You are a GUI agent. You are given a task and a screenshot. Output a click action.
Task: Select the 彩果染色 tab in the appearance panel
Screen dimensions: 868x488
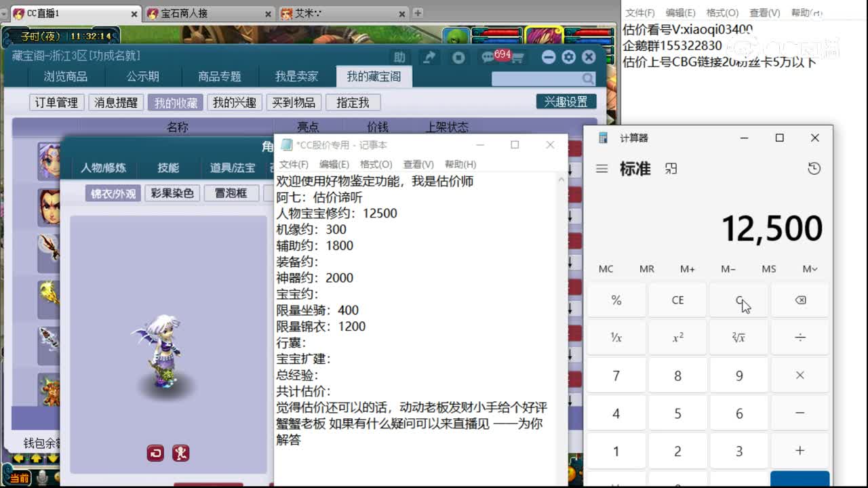pyautogui.click(x=172, y=193)
